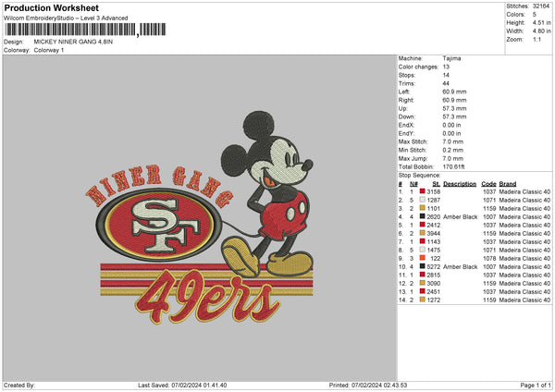This screenshot has width=555, height=392.
Task: Select the St. column header
Action: coord(436,184)
